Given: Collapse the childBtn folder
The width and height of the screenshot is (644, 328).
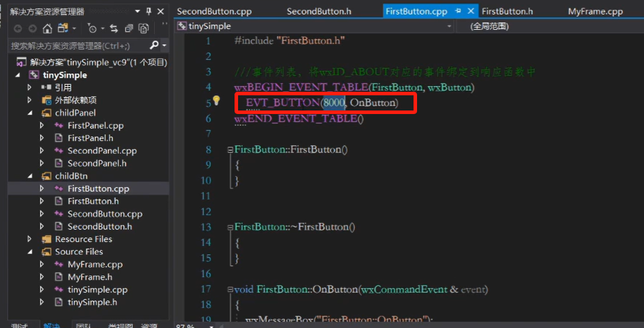Looking at the screenshot, I should click(29, 176).
